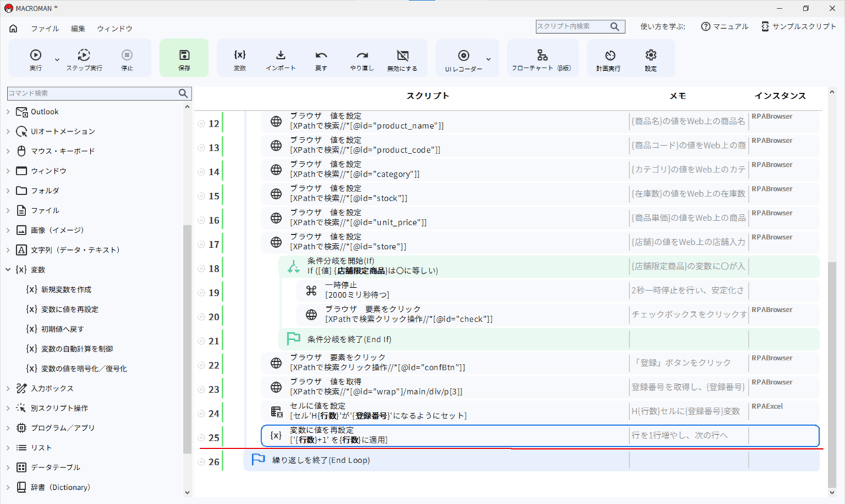Start the UIレコーダー recorder
Viewport: 845px width, 504px height.
pyautogui.click(x=463, y=59)
